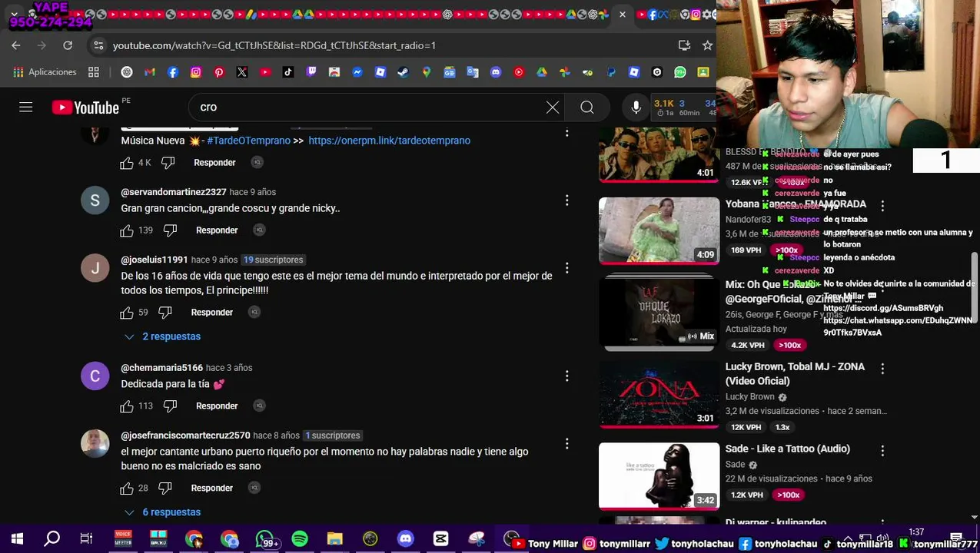Viewport: 980px width, 553px height.
Task: Open options menu for @servandomartinez2327 comment
Action: pos(567,200)
